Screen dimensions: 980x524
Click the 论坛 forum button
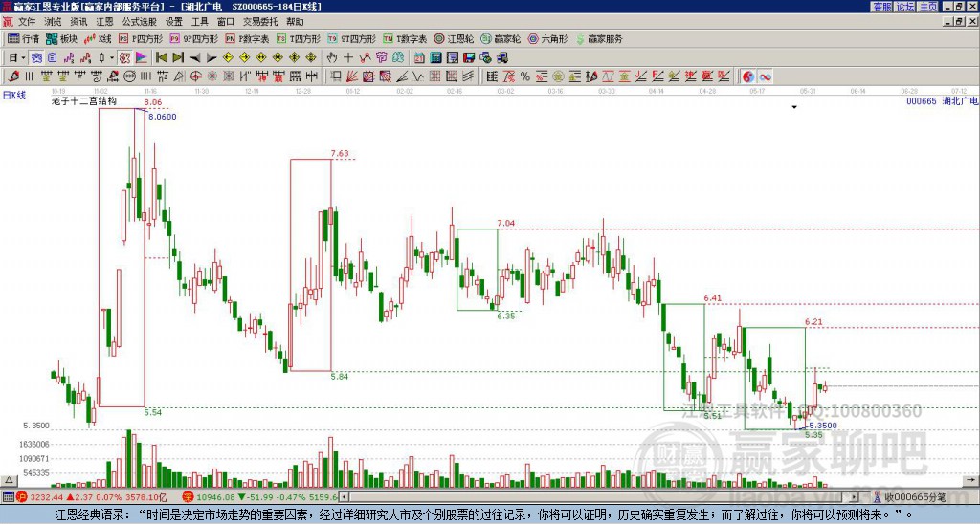pos(905,7)
